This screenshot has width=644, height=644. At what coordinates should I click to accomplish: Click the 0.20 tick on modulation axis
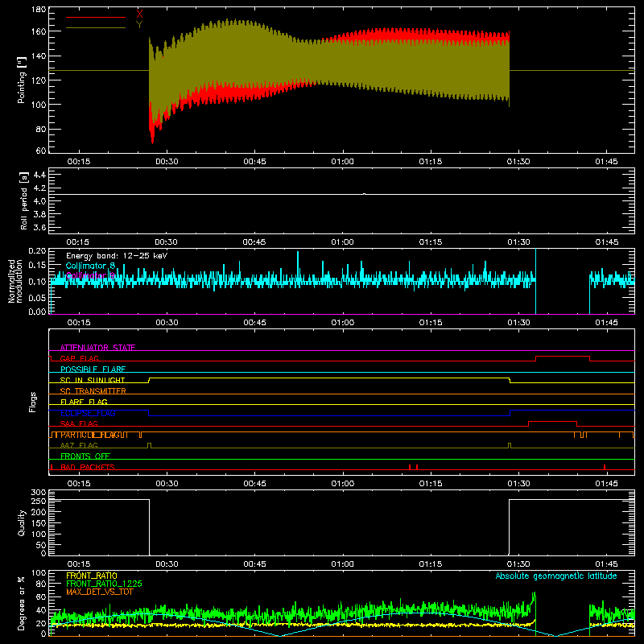37,250
